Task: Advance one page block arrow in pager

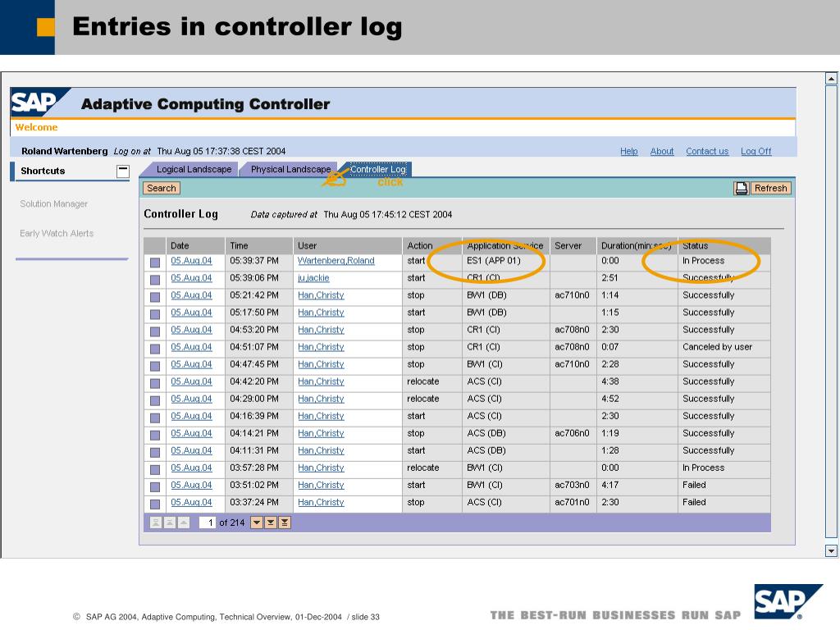Action: coord(271,523)
